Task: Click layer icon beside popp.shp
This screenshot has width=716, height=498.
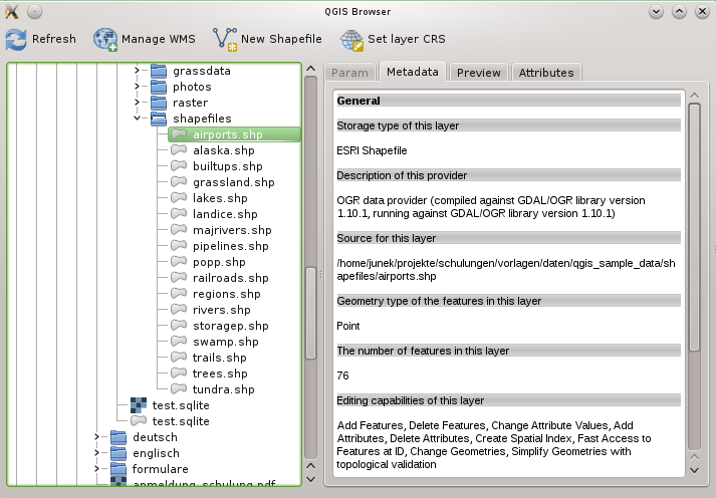Action: [x=179, y=262]
